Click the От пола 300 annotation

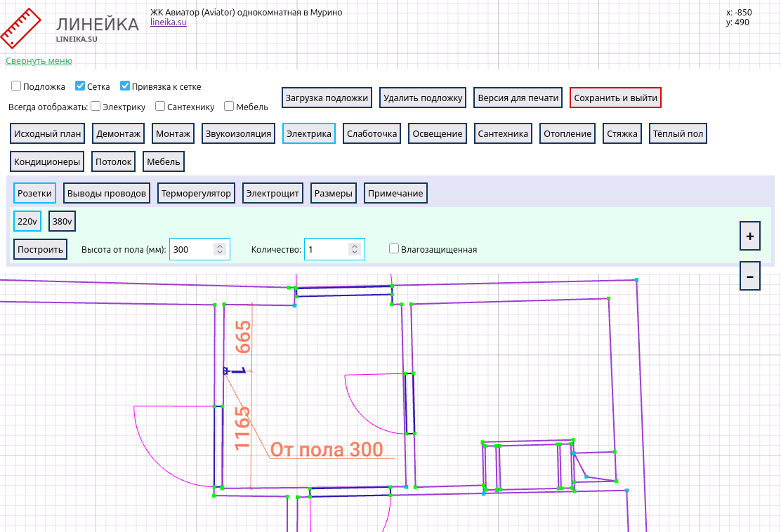click(x=327, y=449)
